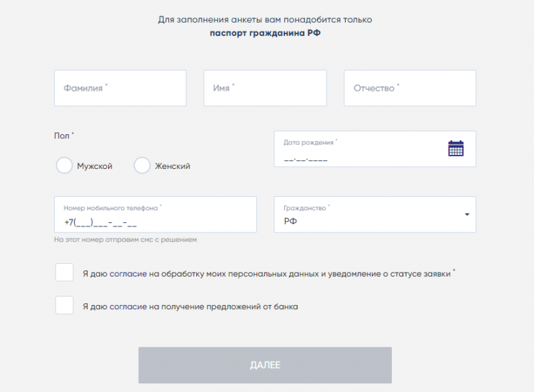Select the Мужской radio button
Viewport: 534px width, 392px height.
coord(64,166)
